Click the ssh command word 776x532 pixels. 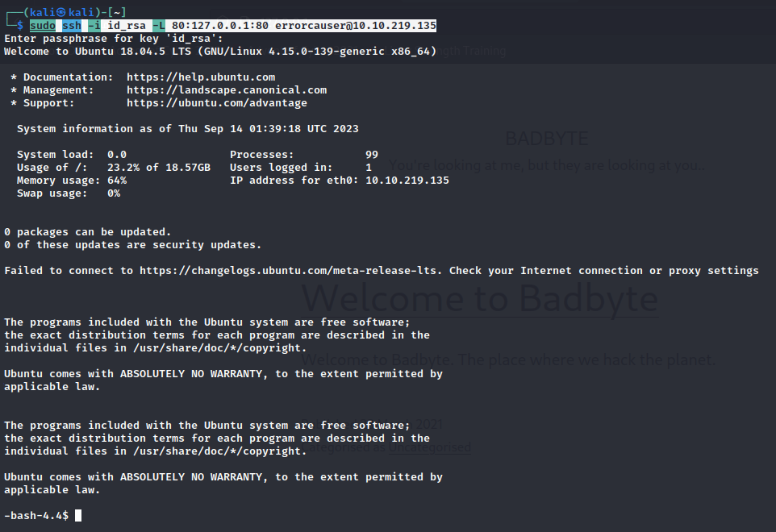click(x=72, y=26)
